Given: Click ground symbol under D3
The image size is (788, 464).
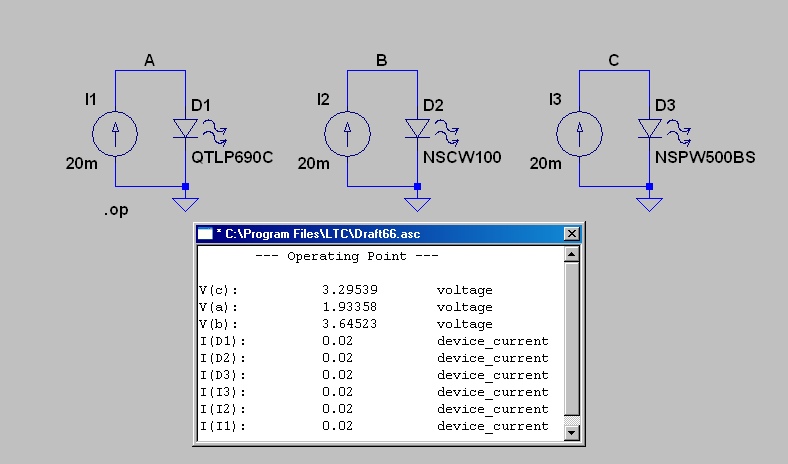Looking at the screenshot, I should coord(649,204).
